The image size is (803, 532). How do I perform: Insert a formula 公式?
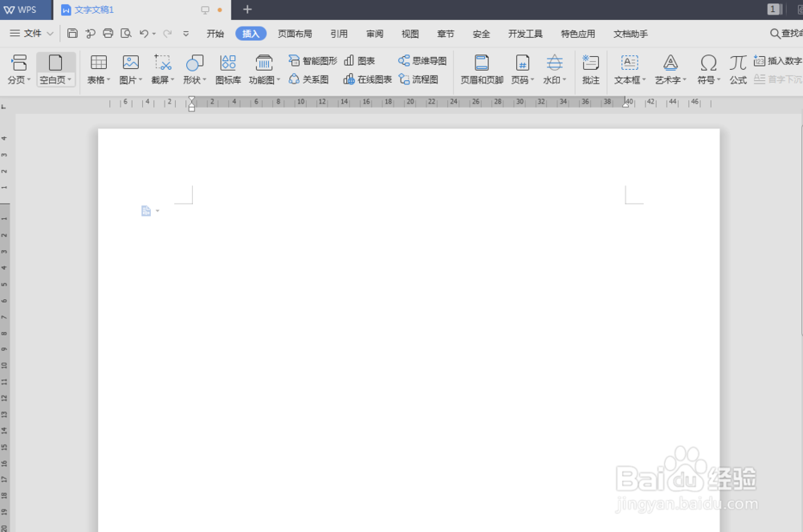pos(737,70)
